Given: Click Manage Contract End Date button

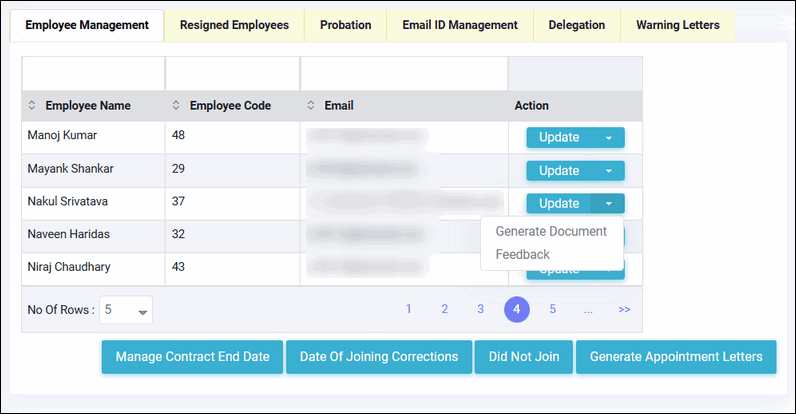Looking at the screenshot, I should click(192, 357).
